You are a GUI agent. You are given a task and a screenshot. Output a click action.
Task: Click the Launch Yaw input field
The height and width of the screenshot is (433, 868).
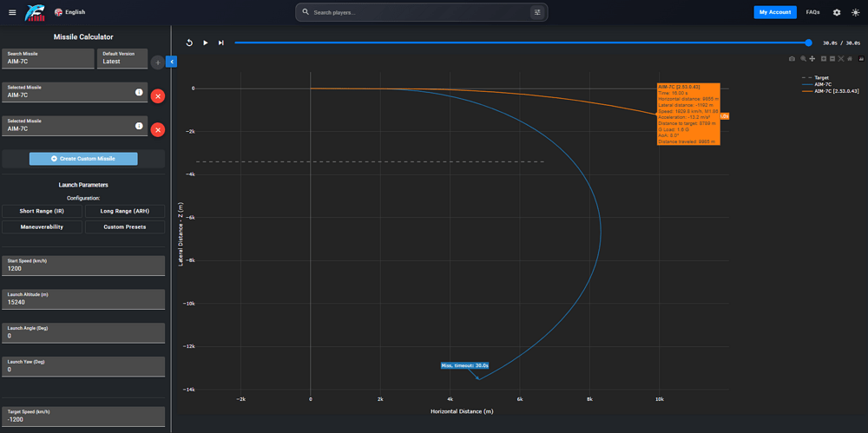coord(83,366)
